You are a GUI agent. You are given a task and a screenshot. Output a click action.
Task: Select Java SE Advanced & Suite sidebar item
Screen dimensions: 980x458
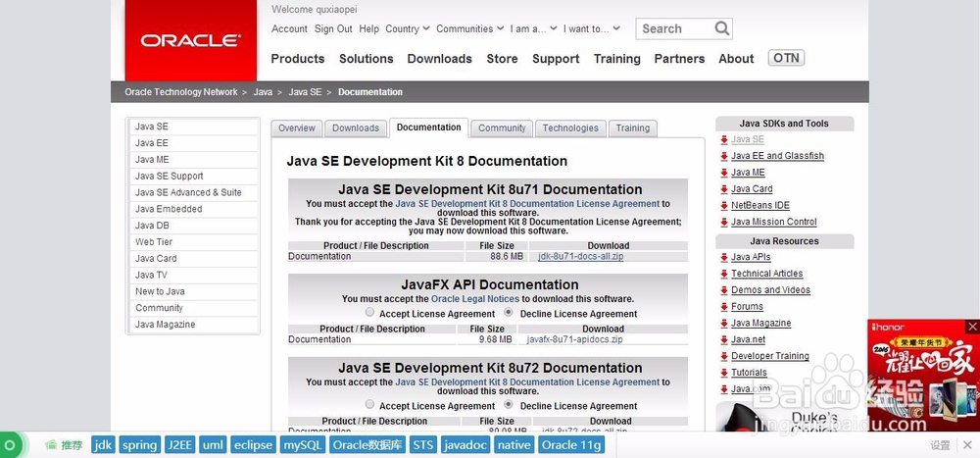pyautogui.click(x=194, y=192)
